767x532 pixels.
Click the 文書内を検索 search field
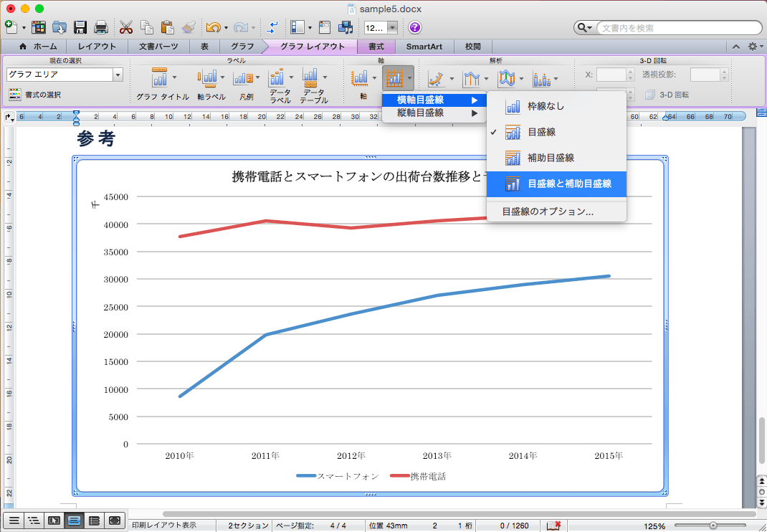coord(679,28)
